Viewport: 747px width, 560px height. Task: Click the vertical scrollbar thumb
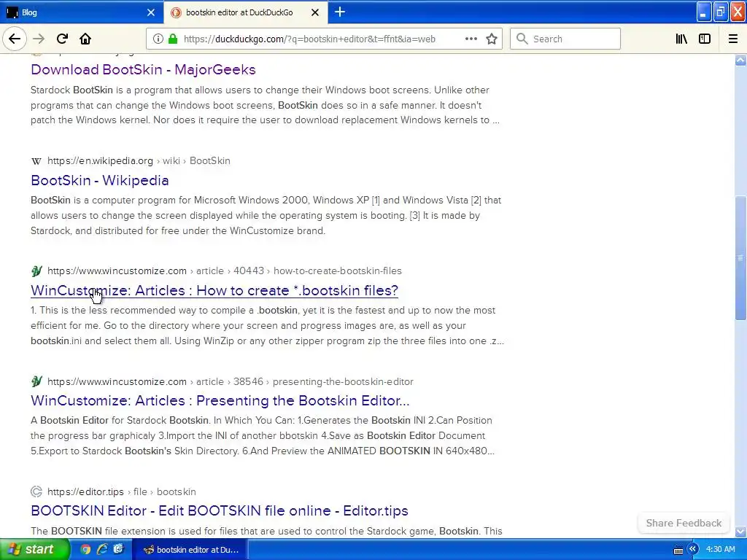click(740, 258)
